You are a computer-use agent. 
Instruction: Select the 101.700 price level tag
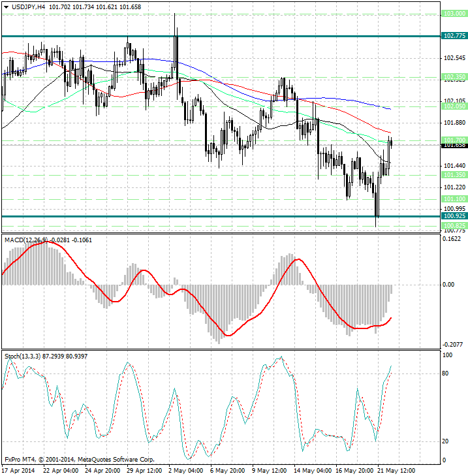(x=453, y=140)
